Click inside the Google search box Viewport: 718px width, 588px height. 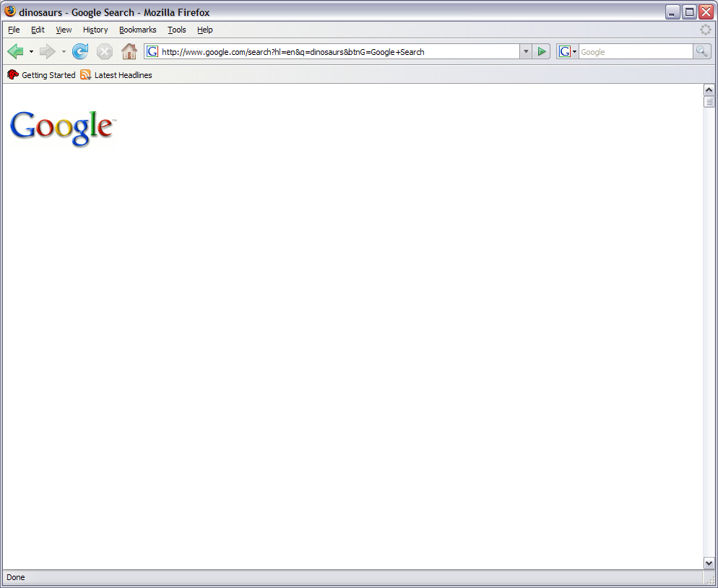(634, 52)
